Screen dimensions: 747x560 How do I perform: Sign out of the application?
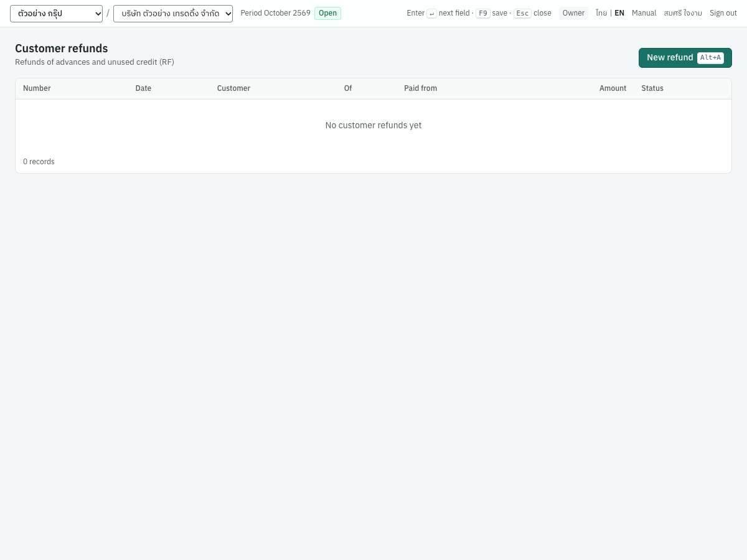723,13
